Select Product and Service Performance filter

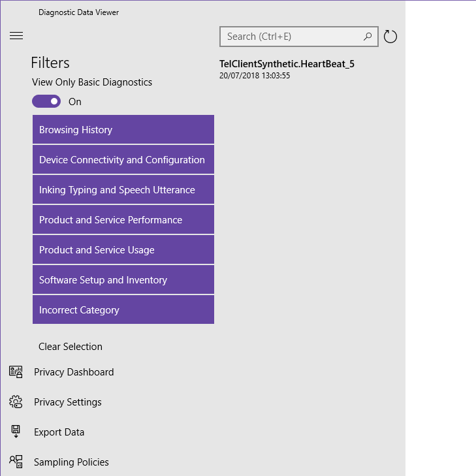123,220
